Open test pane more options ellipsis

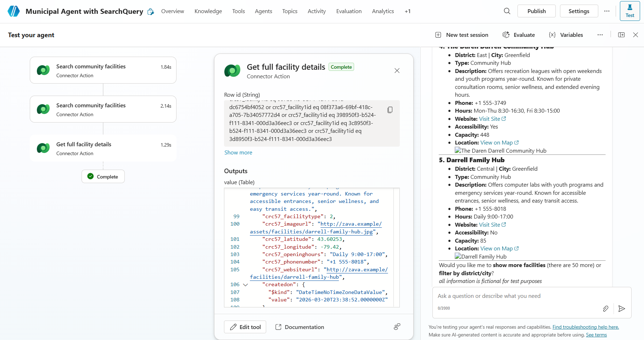pyautogui.click(x=600, y=35)
